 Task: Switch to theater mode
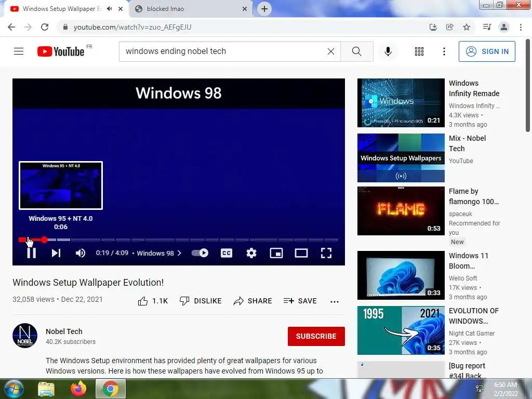(301, 253)
